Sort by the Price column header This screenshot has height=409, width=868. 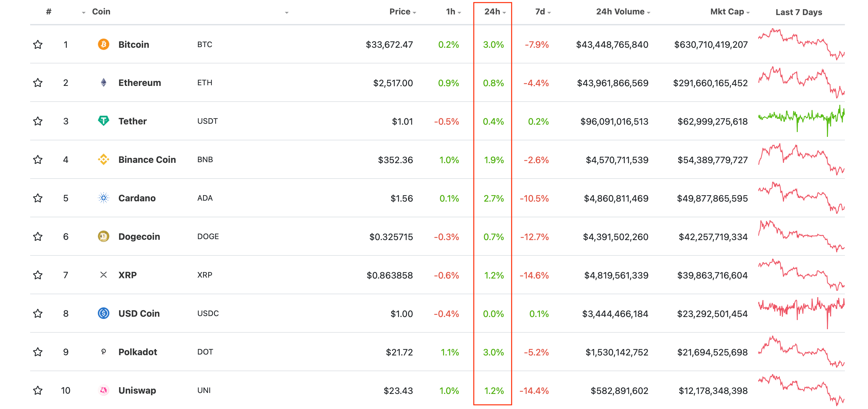(x=403, y=12)
